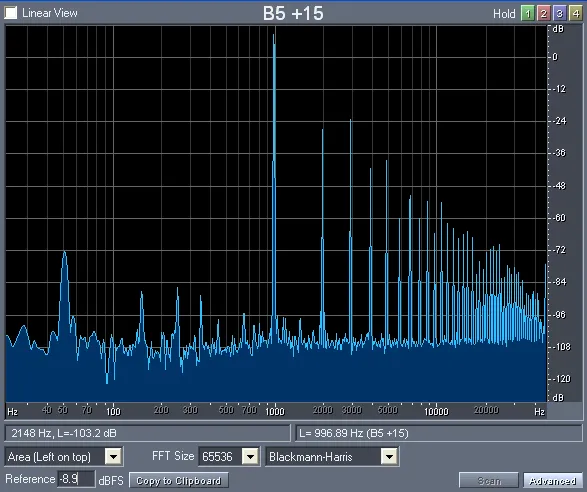Expand the FFT Size 65536 dropdown

pos(250,456)
